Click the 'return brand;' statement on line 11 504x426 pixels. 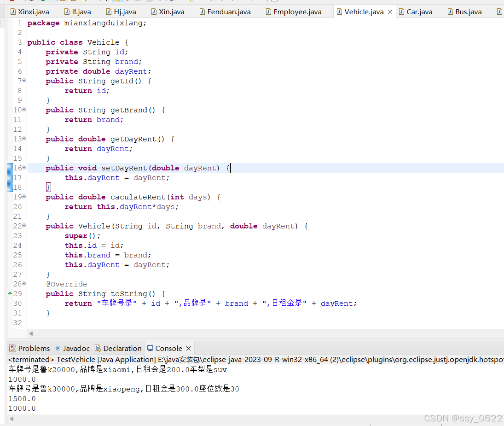[x=94, y=120]
